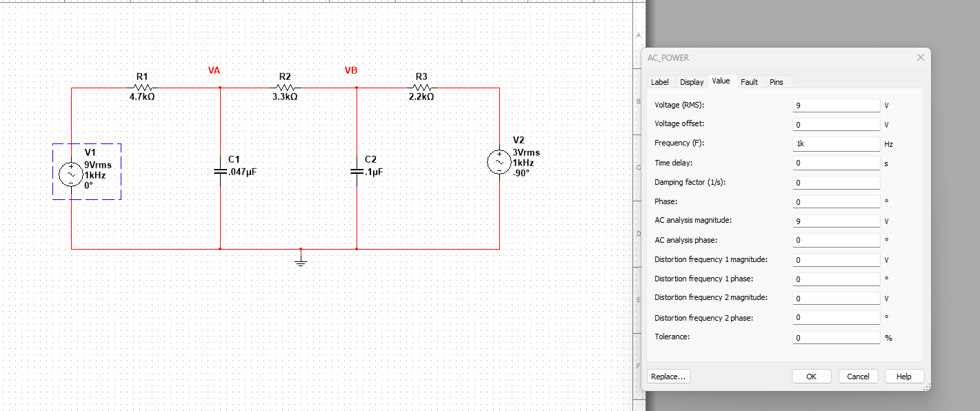Dismiss the dialog via Cancel
Viewport: 980px width, 411px height.
pos(858,376)
